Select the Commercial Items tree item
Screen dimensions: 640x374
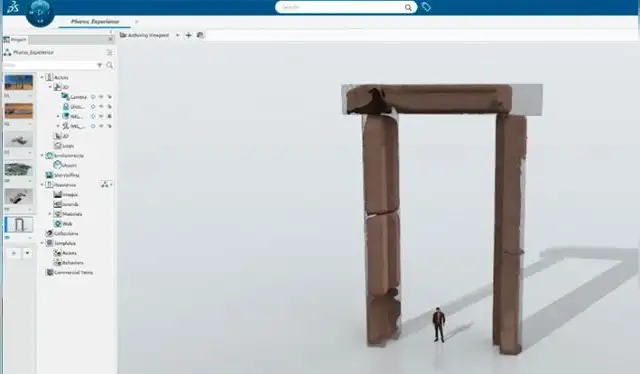pos(73,272)
